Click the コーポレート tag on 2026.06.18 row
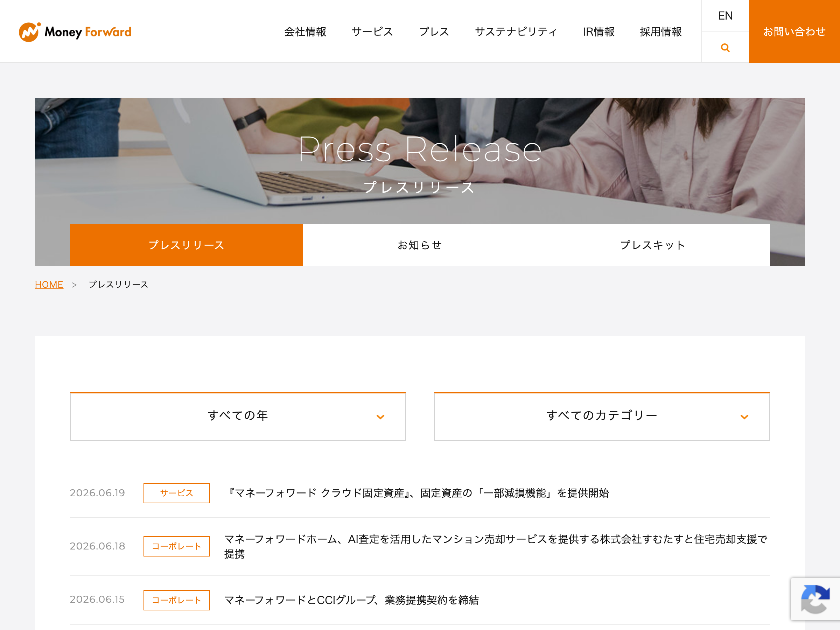The image size is (840, 630). 177,546
